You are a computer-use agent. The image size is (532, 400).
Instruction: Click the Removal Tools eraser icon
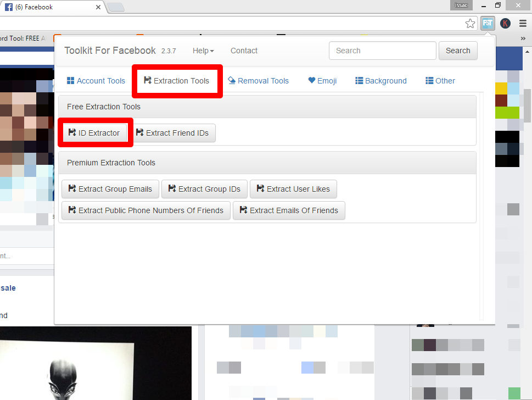pyautogui.click(x=232, y=80)
